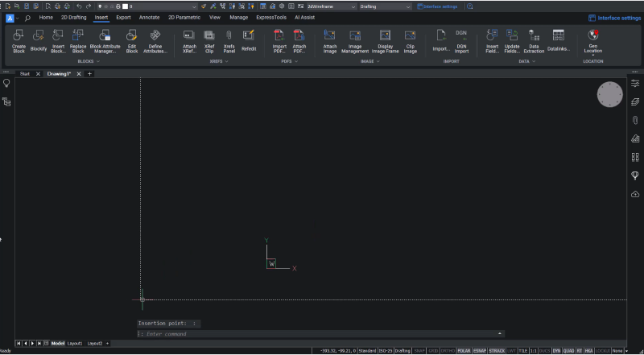The width and height of the screenshot is (644, 355).
Task: Expand the PDFS panel group
Action: [290, 61]
